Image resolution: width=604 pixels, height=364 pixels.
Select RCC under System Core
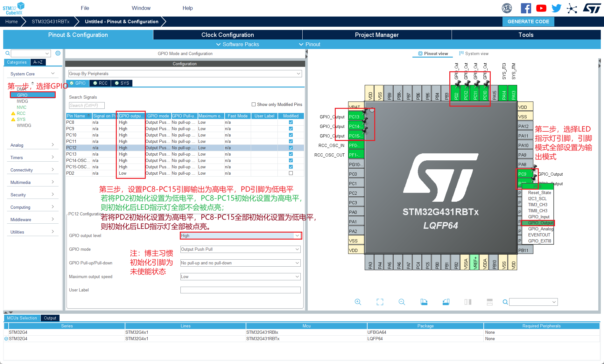[21, 113]
